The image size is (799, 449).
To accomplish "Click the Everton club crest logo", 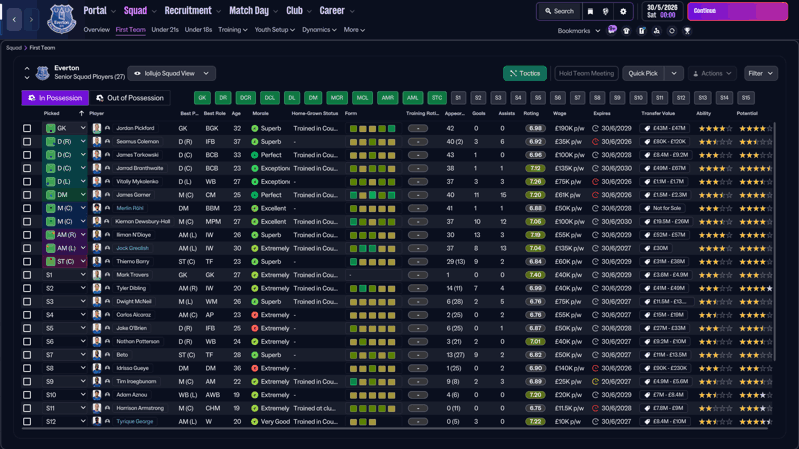I will tap(61, 19).
